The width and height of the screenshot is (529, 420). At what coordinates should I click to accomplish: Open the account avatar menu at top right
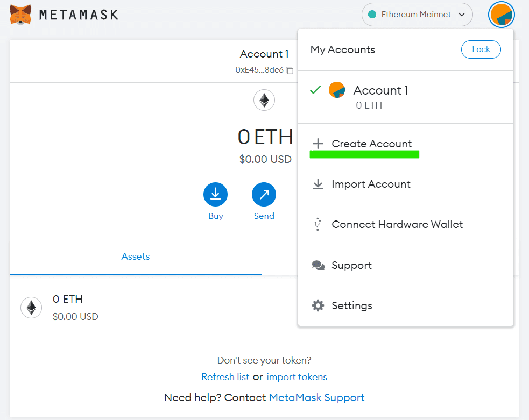[x=502, y=15]
